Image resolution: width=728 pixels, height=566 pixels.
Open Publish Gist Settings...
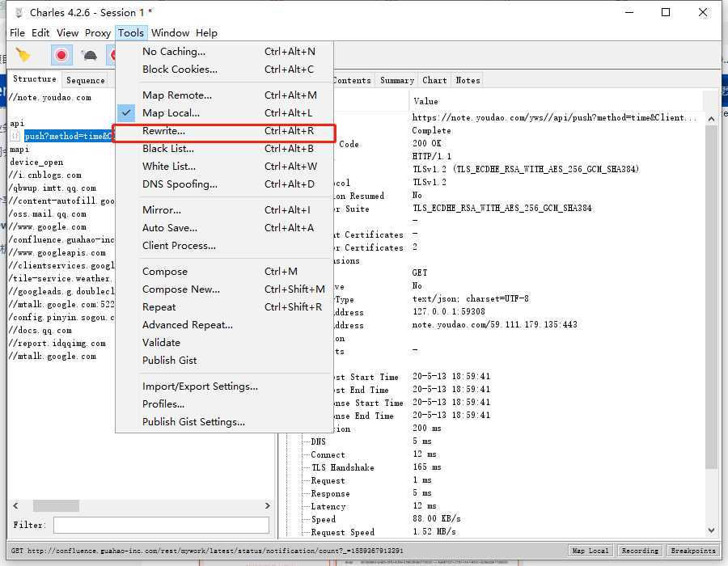coord(224,422)
